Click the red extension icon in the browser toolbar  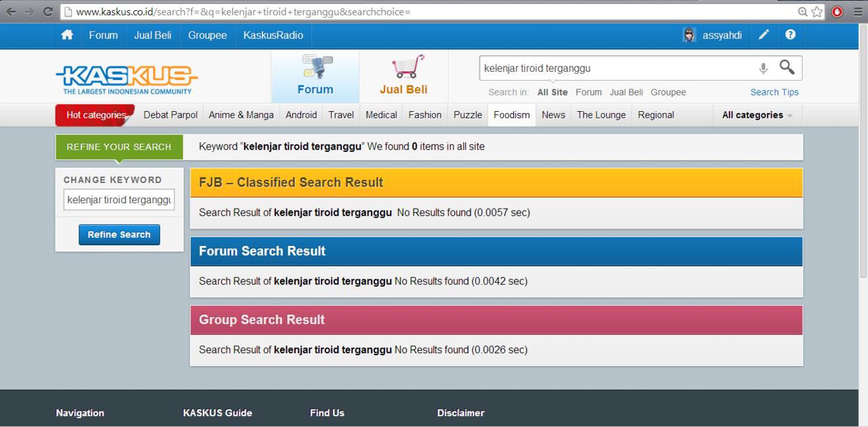[837, 12]
